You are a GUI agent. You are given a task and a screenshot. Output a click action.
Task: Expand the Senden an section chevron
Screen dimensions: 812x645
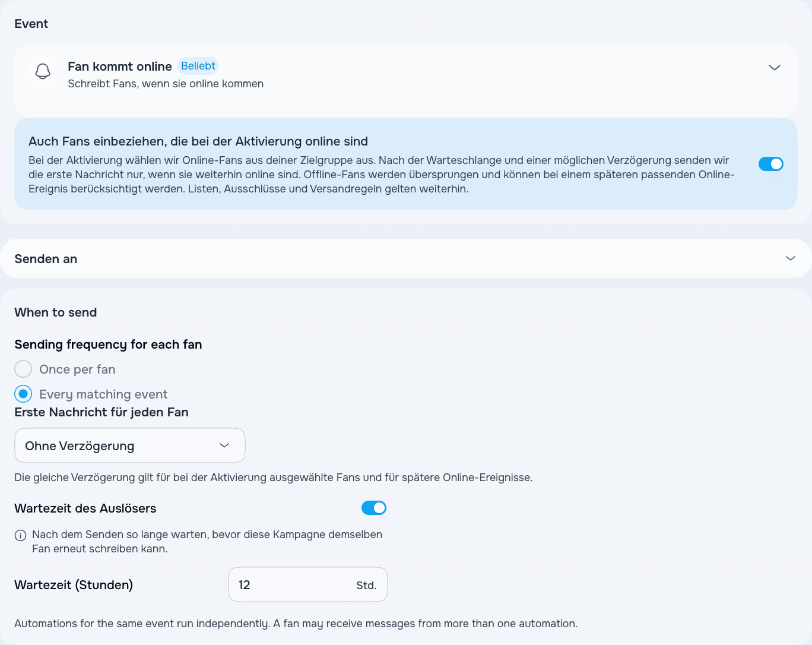790,258
